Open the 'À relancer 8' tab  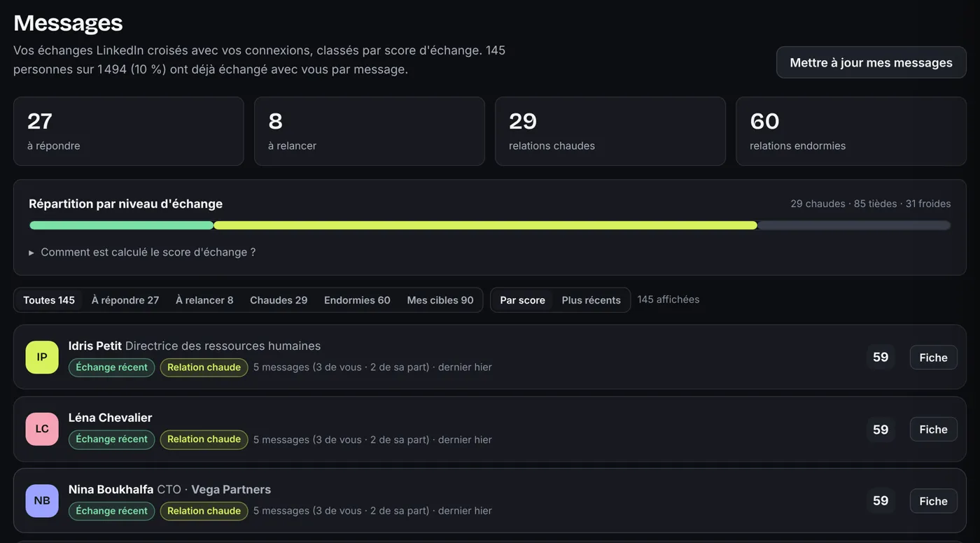pos(204,300)
